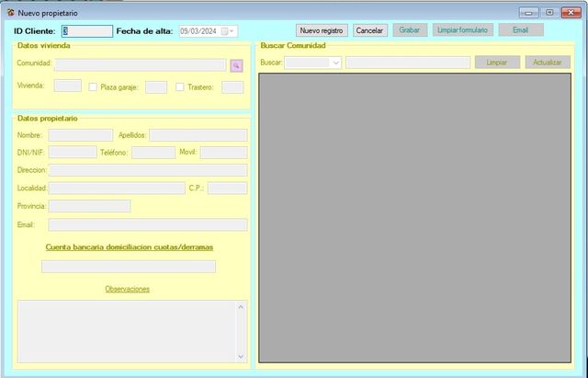The image size is (588, 378).
Task: Close the Nuevo propietario window
Action: click(571, 13)
